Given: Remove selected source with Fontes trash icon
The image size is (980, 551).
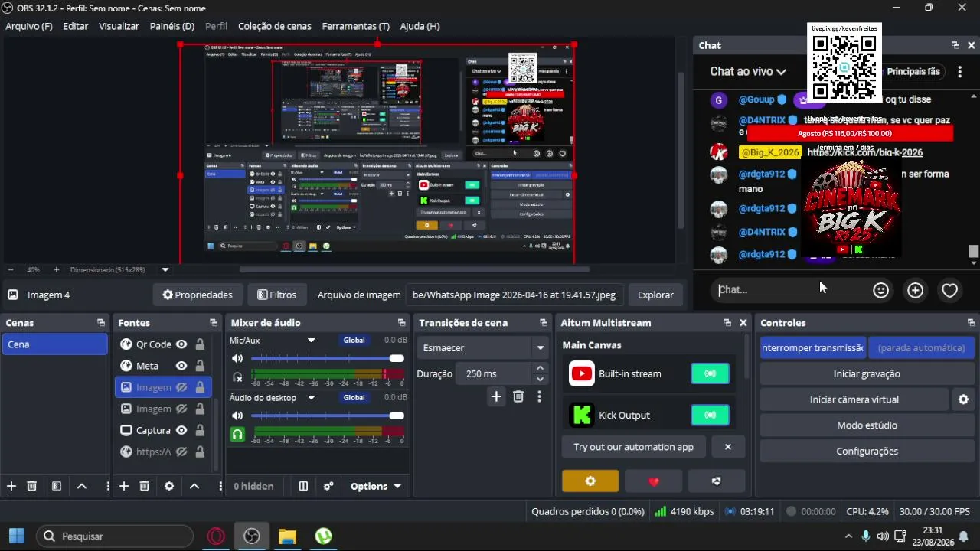Looking at the screenshot, I should (x=145, y=486).
